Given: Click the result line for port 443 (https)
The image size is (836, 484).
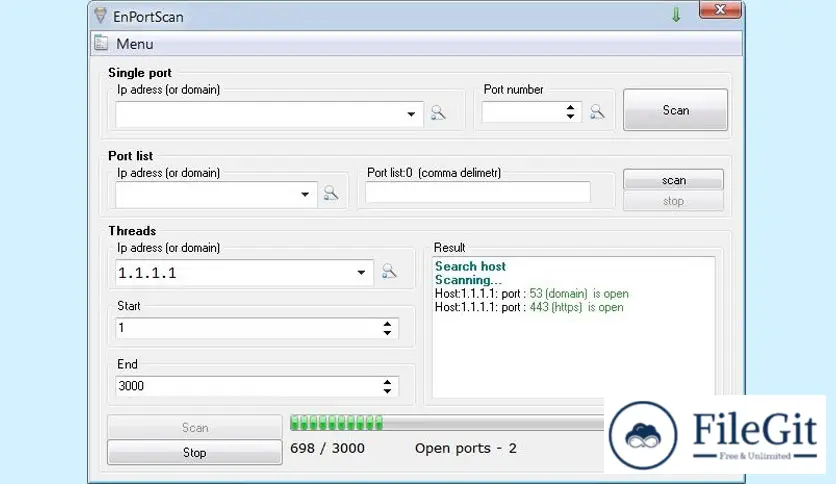Looking at the screenshot, I should (x=529, y=307).
